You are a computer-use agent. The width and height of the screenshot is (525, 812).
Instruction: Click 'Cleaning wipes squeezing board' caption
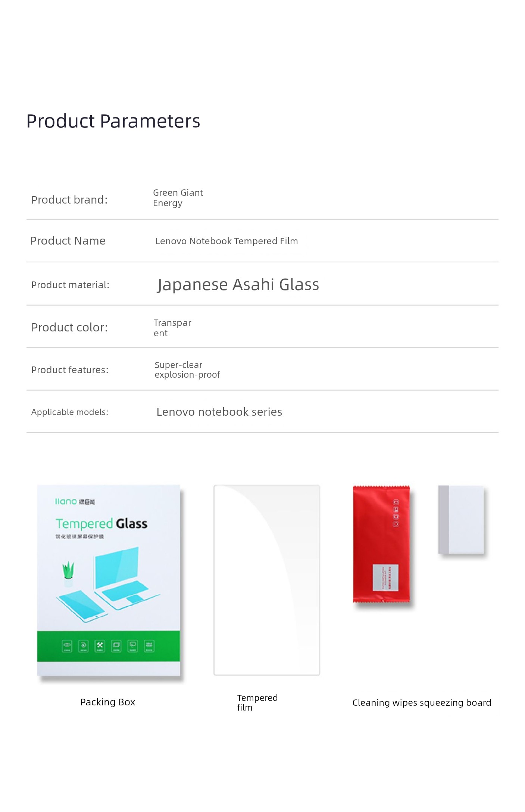(422, 703)
